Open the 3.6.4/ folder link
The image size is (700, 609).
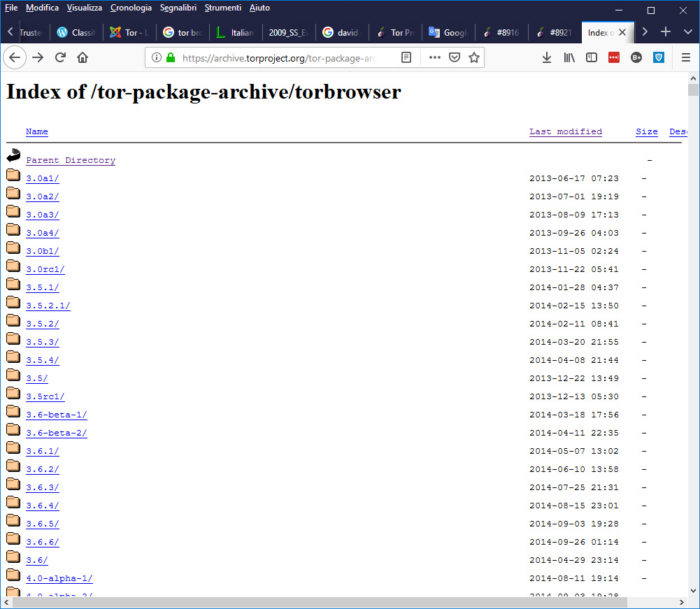tap(42, 505)
